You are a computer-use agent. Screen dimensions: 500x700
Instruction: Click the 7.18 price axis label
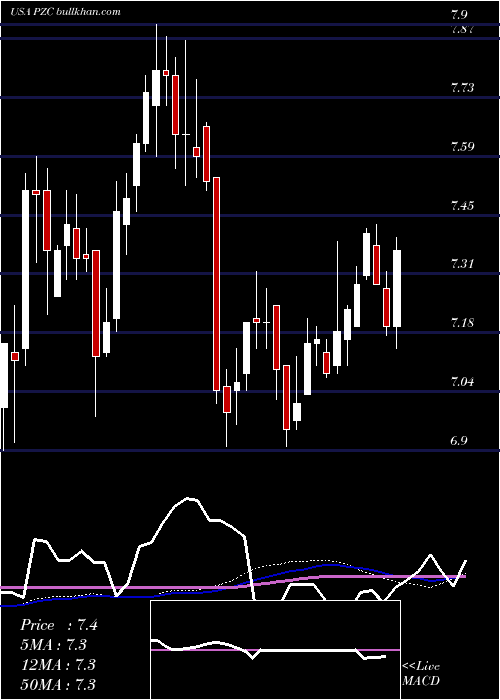(462, 322)
